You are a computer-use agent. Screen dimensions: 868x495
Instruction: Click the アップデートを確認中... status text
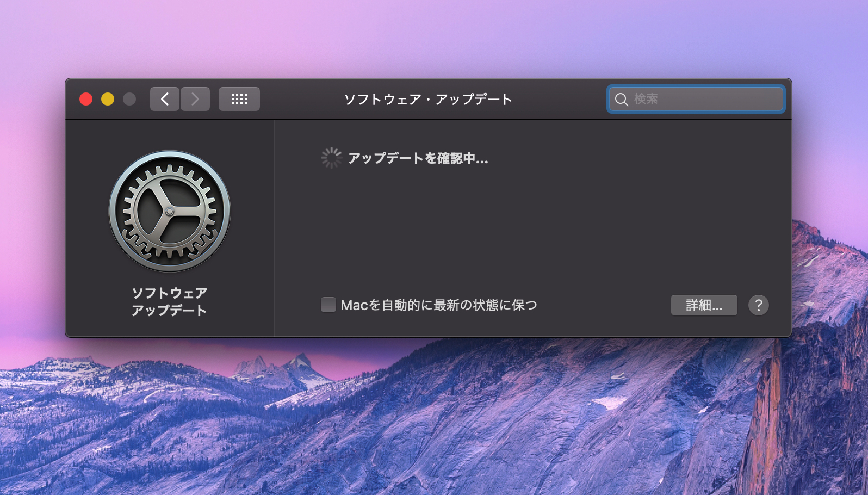(x=418, y=158)
